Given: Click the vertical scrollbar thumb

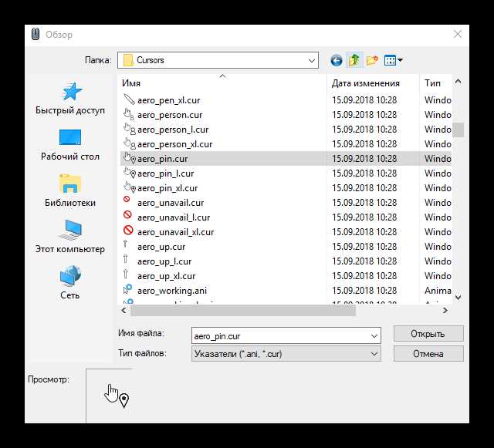Looking at the screenshot, I should (x=458, y=130).
